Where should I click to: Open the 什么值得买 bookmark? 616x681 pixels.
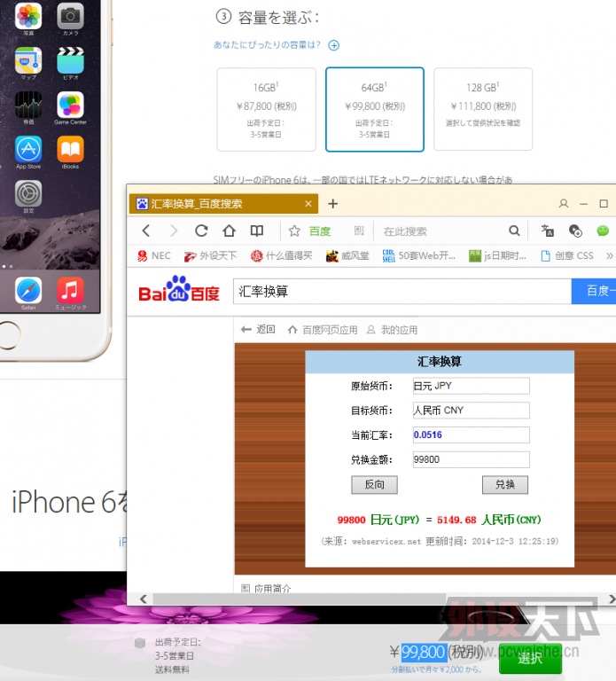point(281,255)
